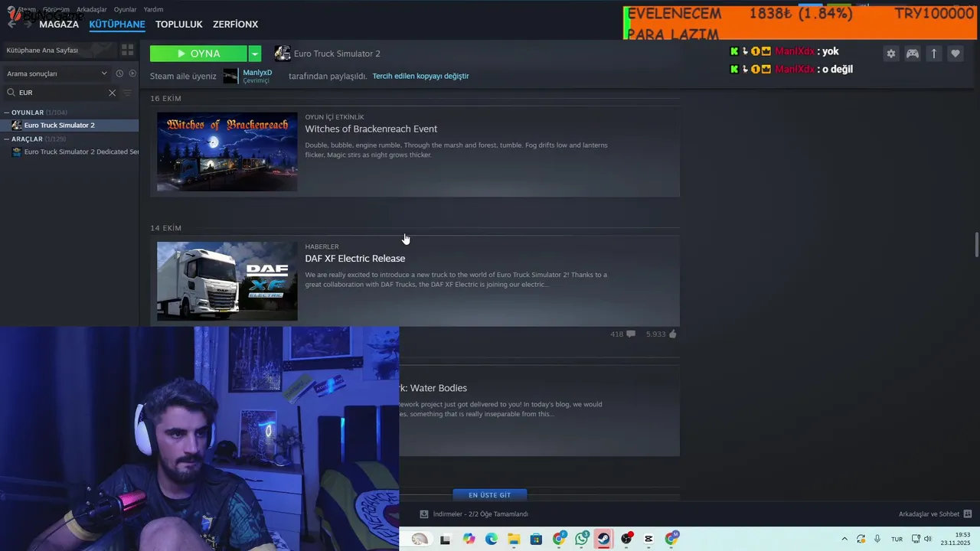Screen dimensions: 980x551
Task: Open the Görünüm menu
Action: tap(56, 9)
